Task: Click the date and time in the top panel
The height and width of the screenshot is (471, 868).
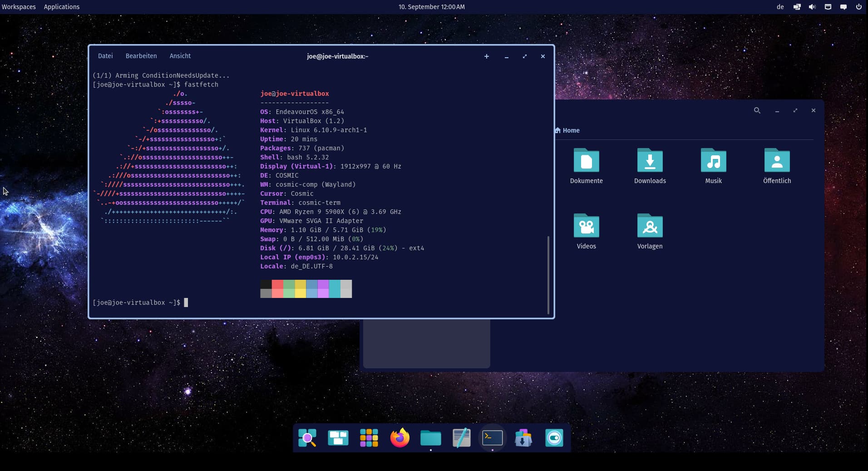Action: pos(432,7)
